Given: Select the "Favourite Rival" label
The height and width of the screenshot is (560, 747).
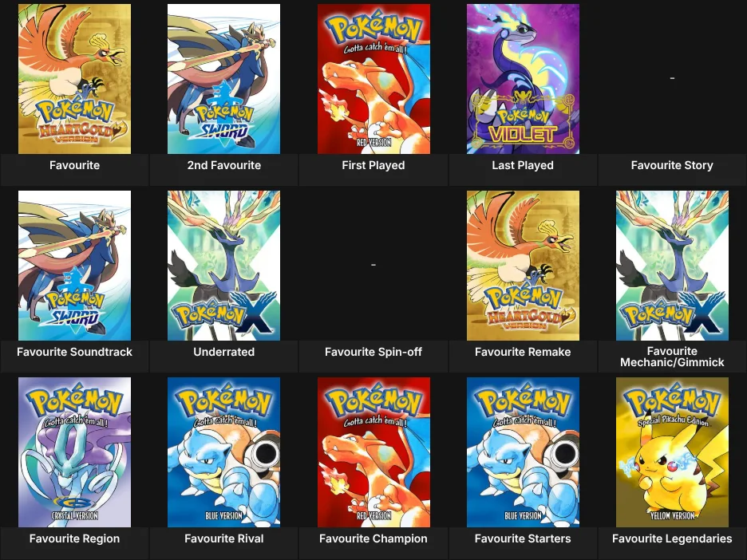Looking at the screenshot, I should coord(224,538).
